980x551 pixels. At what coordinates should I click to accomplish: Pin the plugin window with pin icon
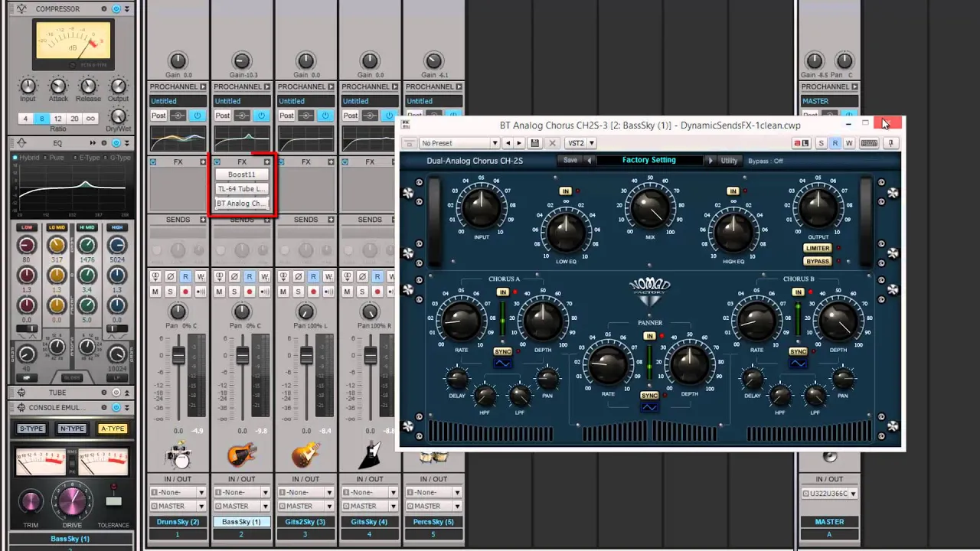click(891, 143)
